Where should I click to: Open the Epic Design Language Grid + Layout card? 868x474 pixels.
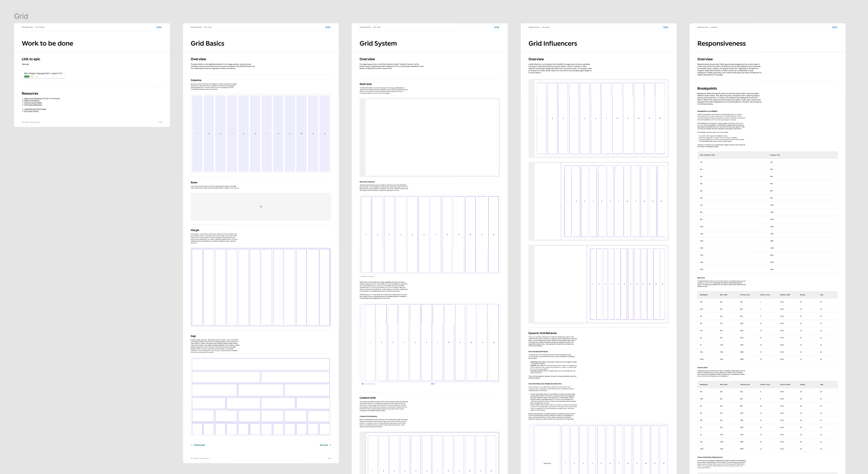43,74
